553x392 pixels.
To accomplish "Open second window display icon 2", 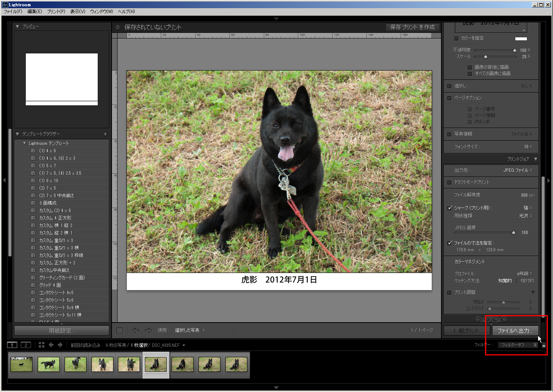I will [26, 345].
